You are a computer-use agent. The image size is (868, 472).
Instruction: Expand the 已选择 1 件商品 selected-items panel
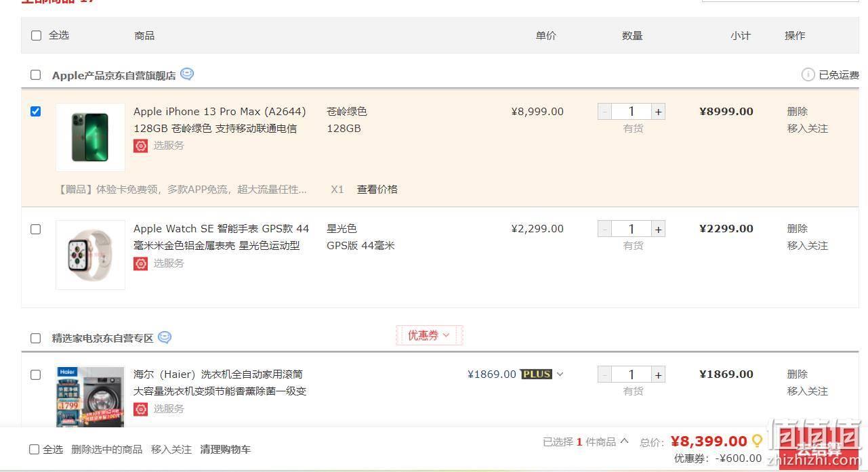click(625, 442)
